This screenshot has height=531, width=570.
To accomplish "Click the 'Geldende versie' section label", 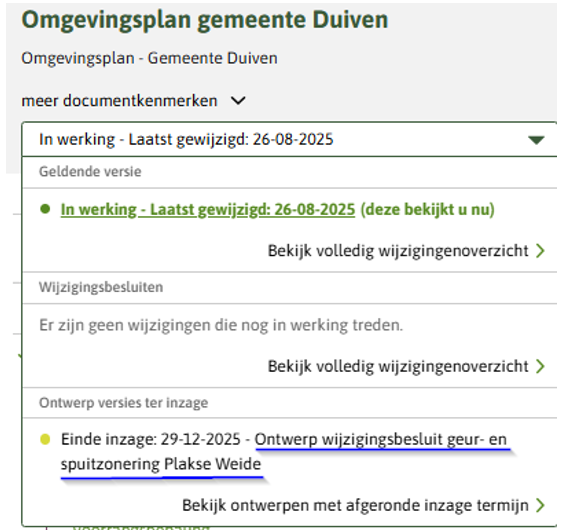I will pos(90,172).
